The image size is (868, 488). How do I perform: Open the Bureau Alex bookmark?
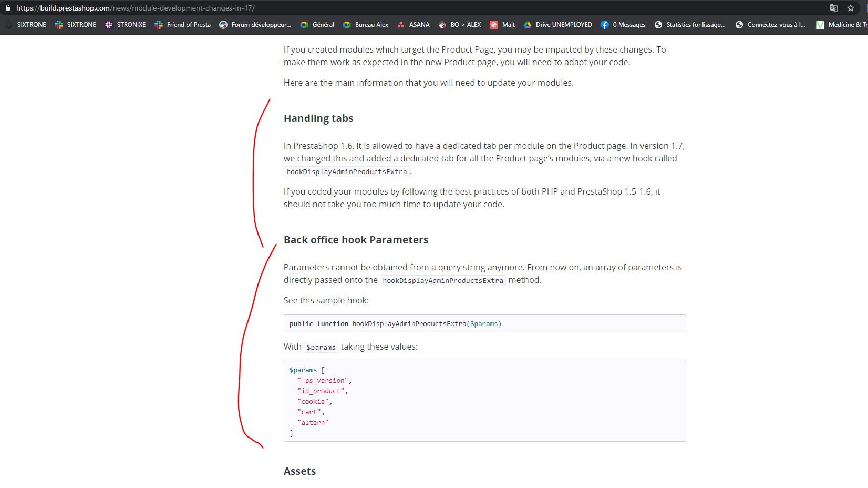click(x=366, y=25)
